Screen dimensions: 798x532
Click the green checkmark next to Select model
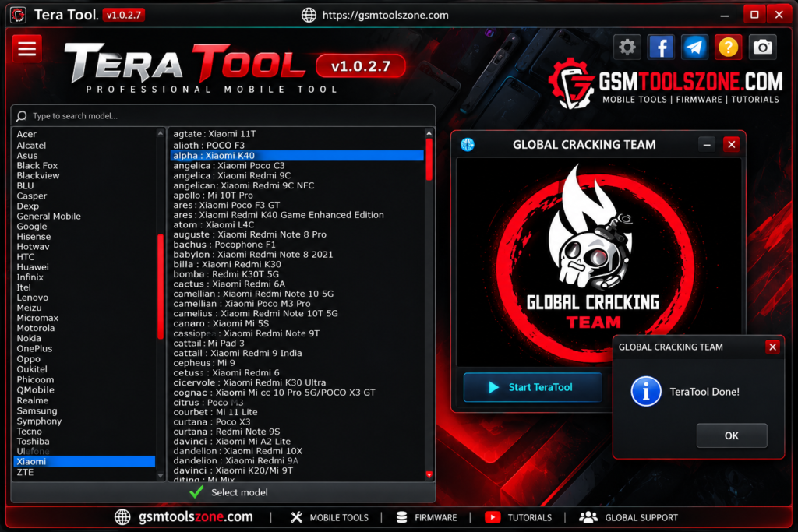point(196,491)
